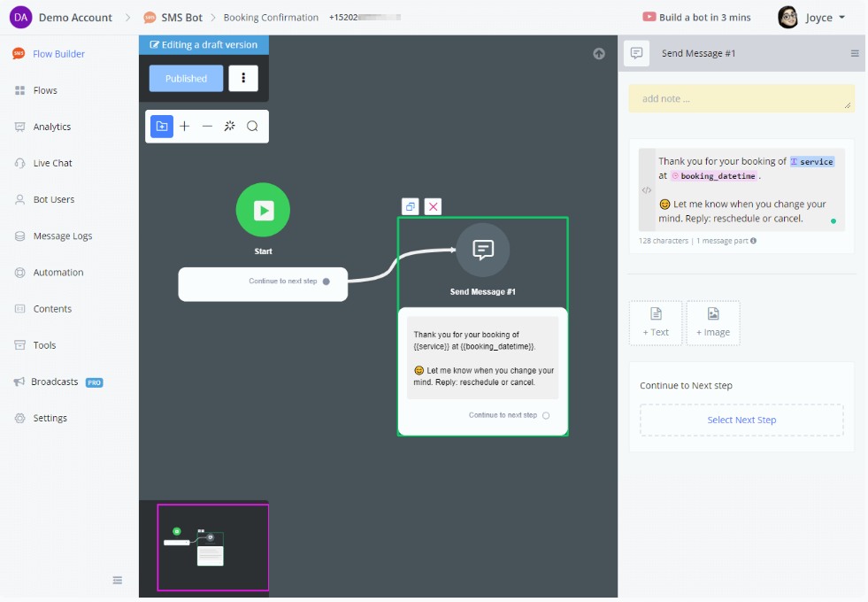Open the panel hamburger menu
The width and height of the screenshot is (868, 602).
855,54
